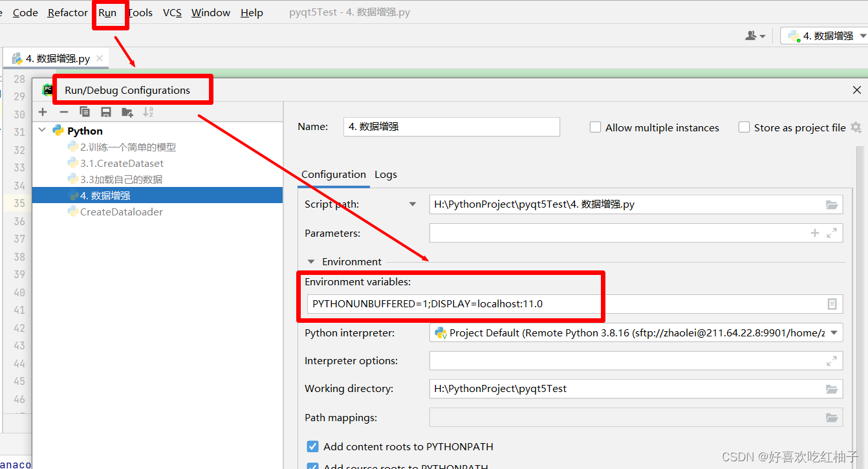868x469 pixels.
Task: Browse for the Working directory folder
Action: point(831,389)
